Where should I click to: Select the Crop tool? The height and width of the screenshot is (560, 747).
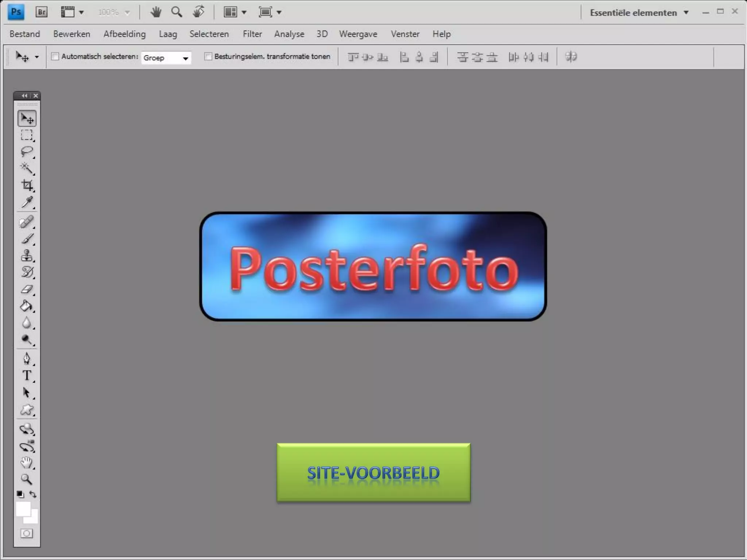pyautogui.click(x=27, y=185)
